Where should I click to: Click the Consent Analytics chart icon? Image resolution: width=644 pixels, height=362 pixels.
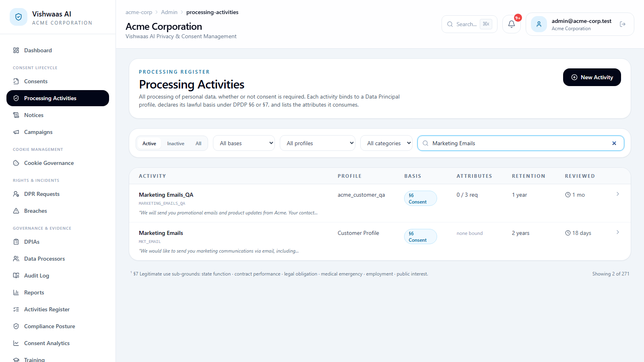coord(16,343)
